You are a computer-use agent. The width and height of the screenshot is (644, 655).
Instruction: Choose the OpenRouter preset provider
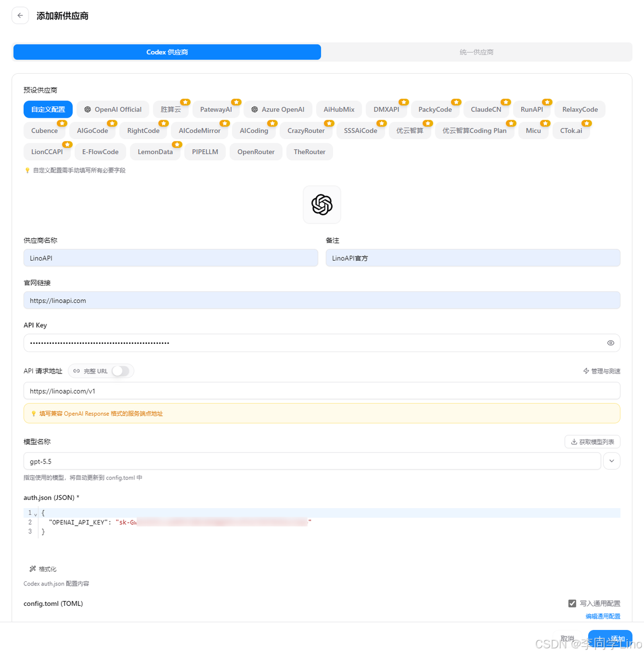[256, 152]
